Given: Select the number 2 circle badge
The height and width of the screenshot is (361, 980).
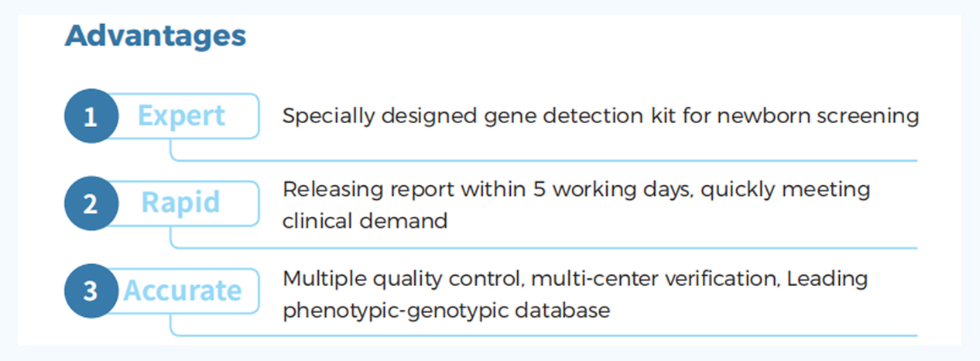Looking at the screenshot, I should click(x=91, y=204).
